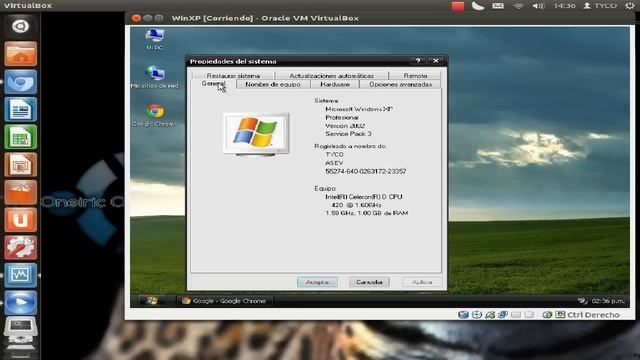This screenshot has width=640, height=360.
Task: Open the power gear session menu
Action: click(x=631, y=6)
